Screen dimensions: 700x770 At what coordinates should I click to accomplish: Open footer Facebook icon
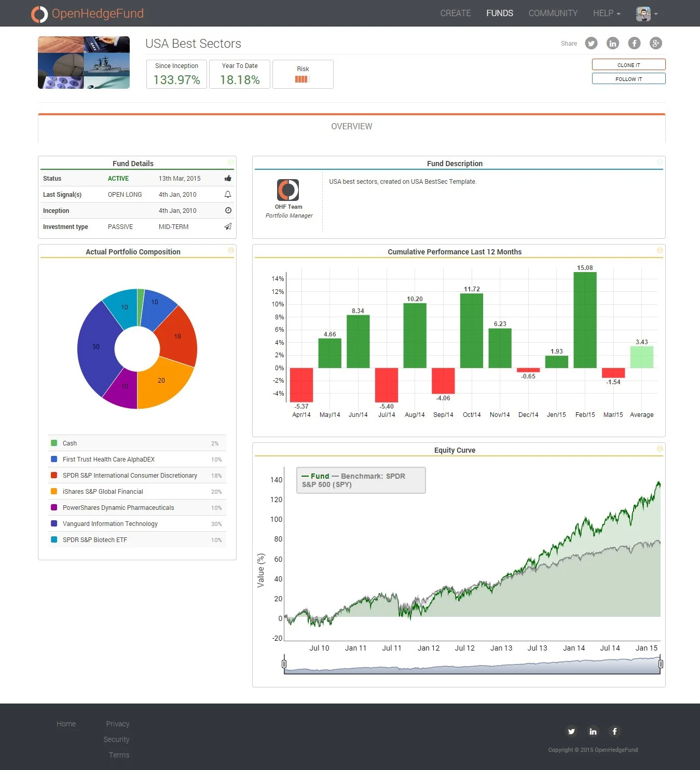(x=614, y=732)
